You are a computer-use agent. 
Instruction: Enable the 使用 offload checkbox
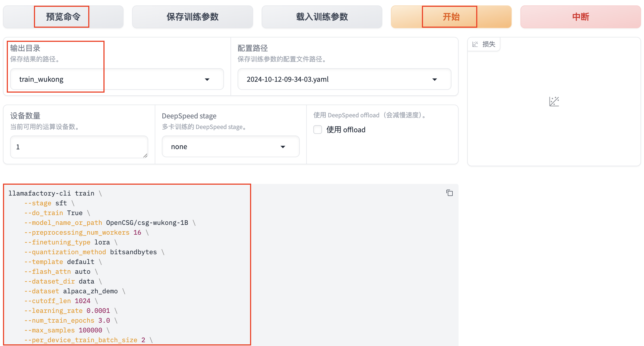click(x=318, y=130)
